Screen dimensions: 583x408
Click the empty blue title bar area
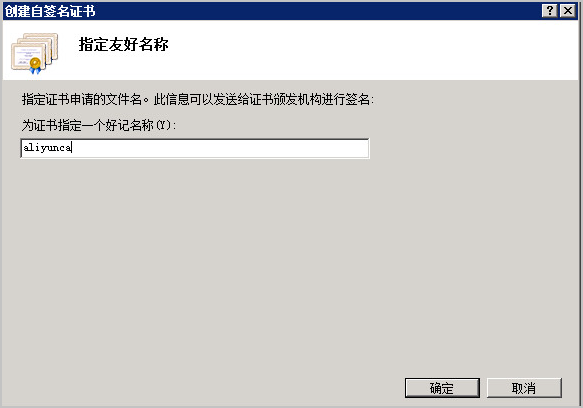[316, 11]
